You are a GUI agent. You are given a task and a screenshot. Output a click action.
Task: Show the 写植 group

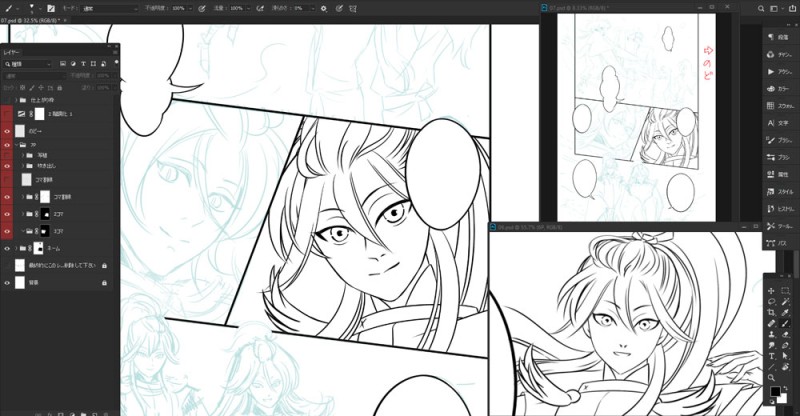[7, 155]
